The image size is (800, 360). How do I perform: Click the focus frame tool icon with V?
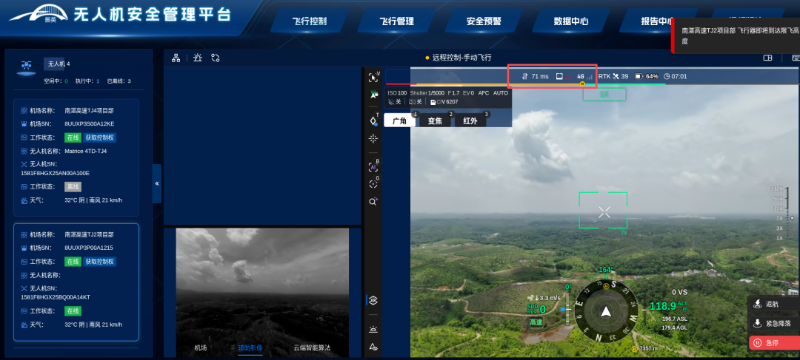point(373,78)
